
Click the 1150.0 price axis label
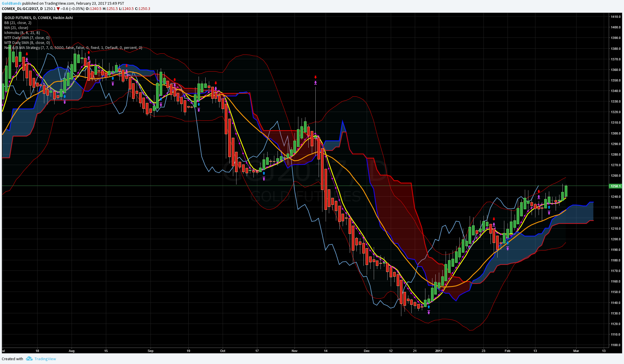point(616,292)
